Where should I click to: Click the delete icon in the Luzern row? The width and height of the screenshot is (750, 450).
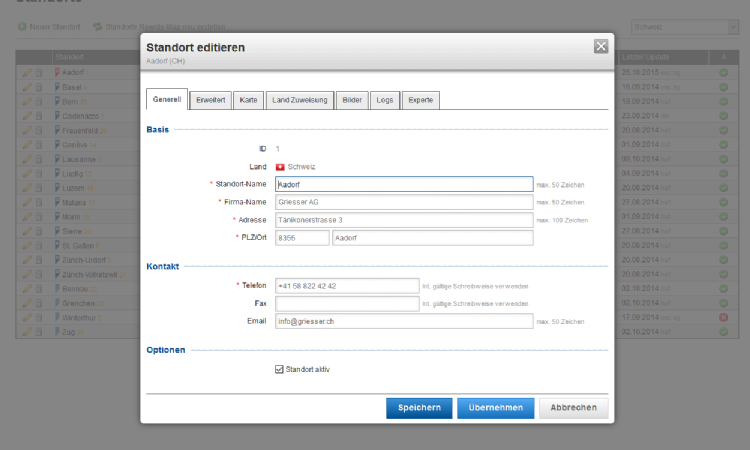click(39, 188)
